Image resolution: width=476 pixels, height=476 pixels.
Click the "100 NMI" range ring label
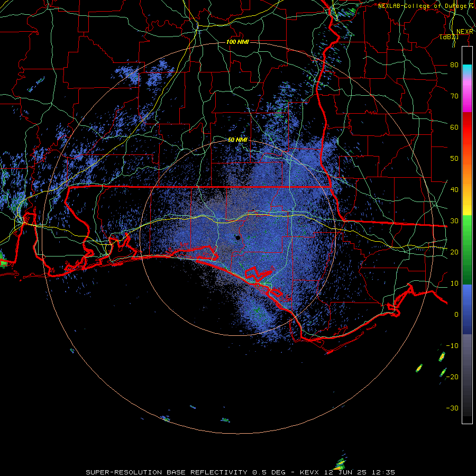[237, 42]
